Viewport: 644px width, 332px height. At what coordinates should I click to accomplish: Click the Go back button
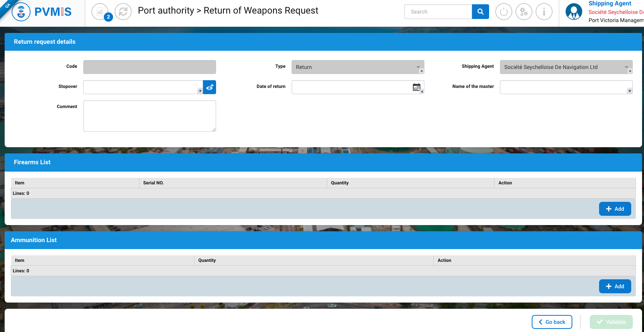tap(551, 322)
